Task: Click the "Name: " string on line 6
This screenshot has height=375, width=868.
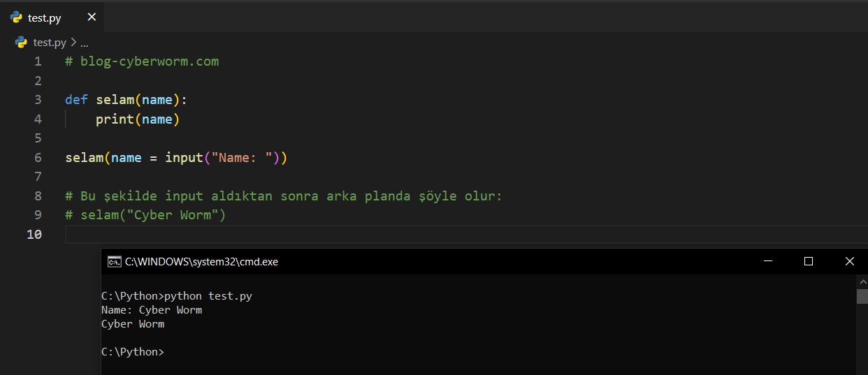Action: coord(241,158)
